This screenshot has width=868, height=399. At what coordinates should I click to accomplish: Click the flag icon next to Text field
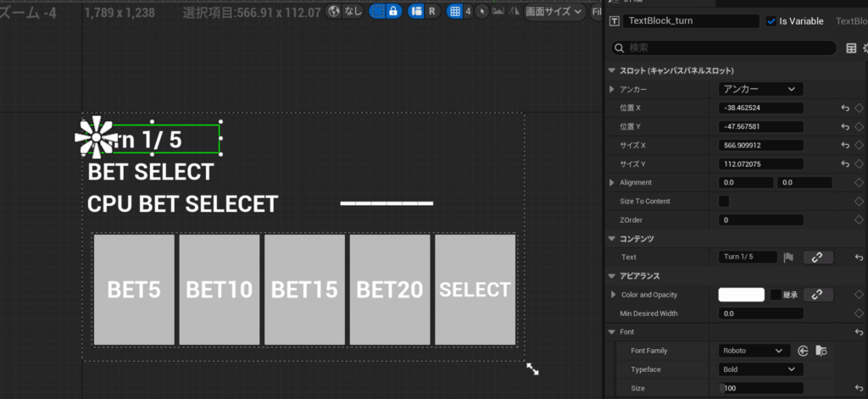click(x=787, y=258)
